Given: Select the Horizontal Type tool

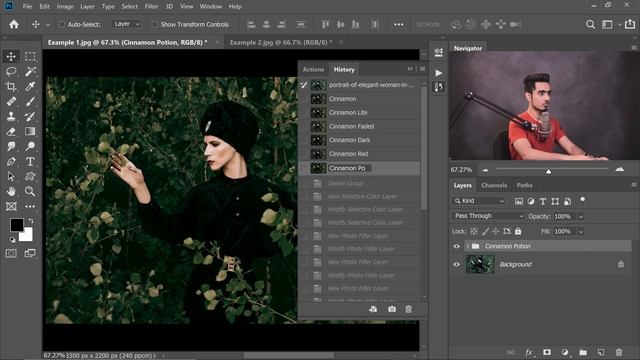Looking at the screenshot, I should [30, 161].
